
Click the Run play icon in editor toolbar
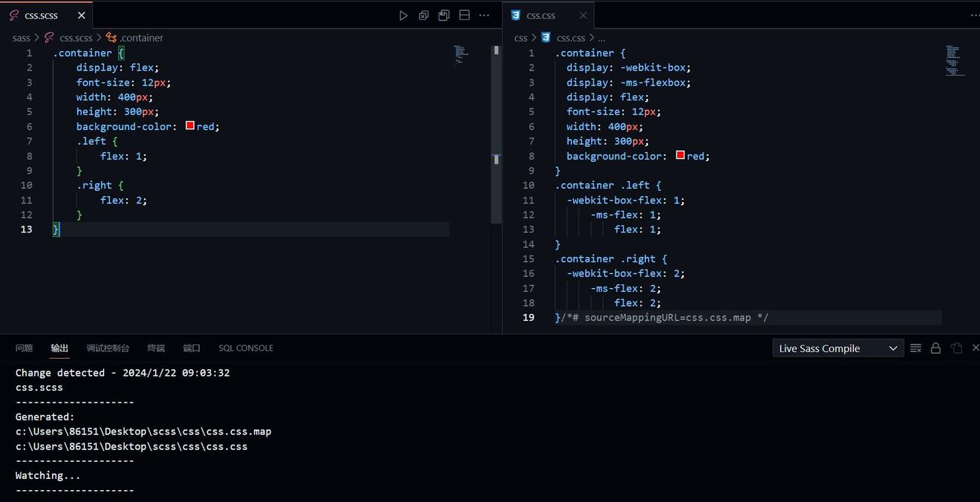(x=403, y=16)
